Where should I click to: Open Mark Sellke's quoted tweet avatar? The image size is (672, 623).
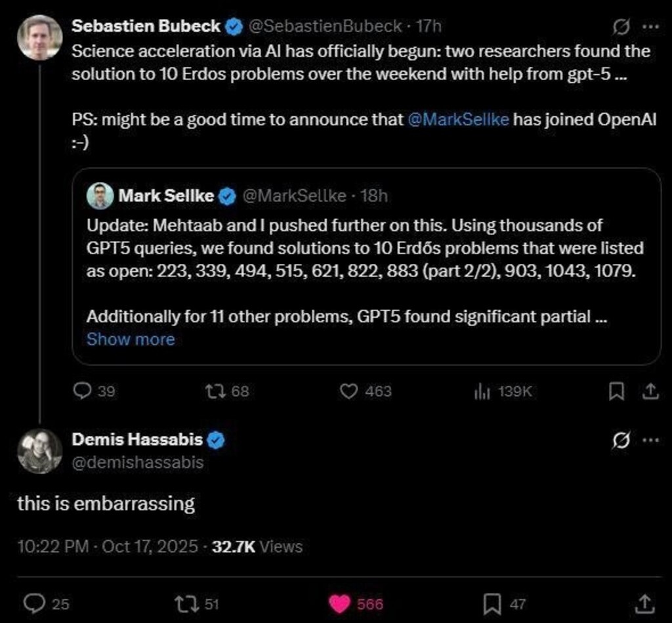click(100, 196)
